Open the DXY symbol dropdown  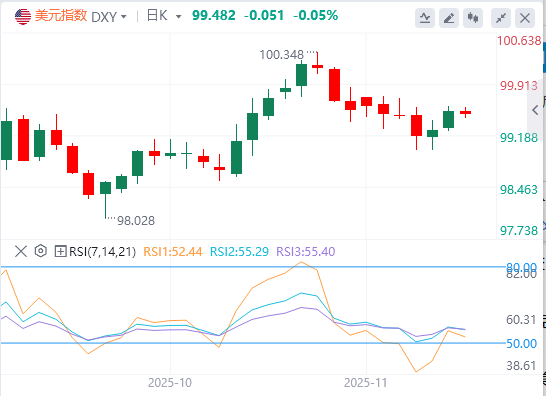click(109, 17)
